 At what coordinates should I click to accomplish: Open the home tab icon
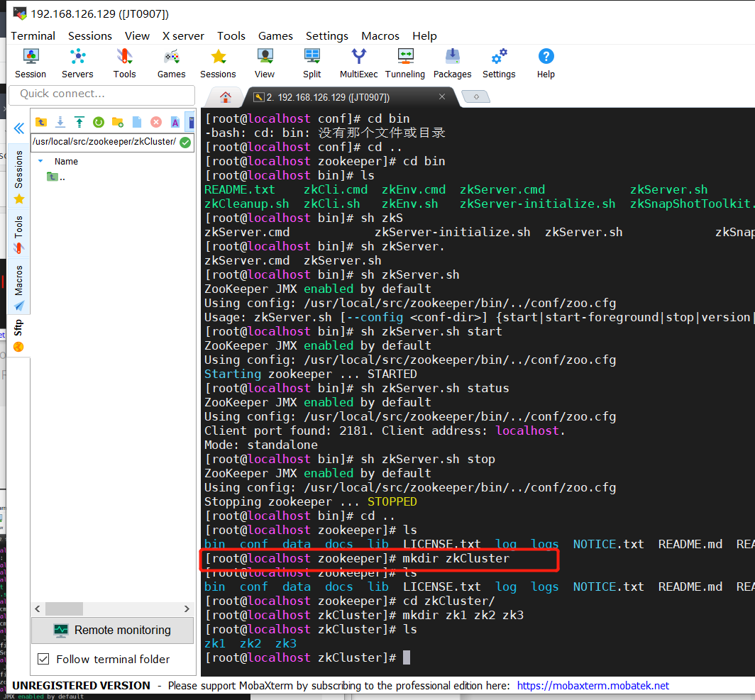click(x=226, y=97)
